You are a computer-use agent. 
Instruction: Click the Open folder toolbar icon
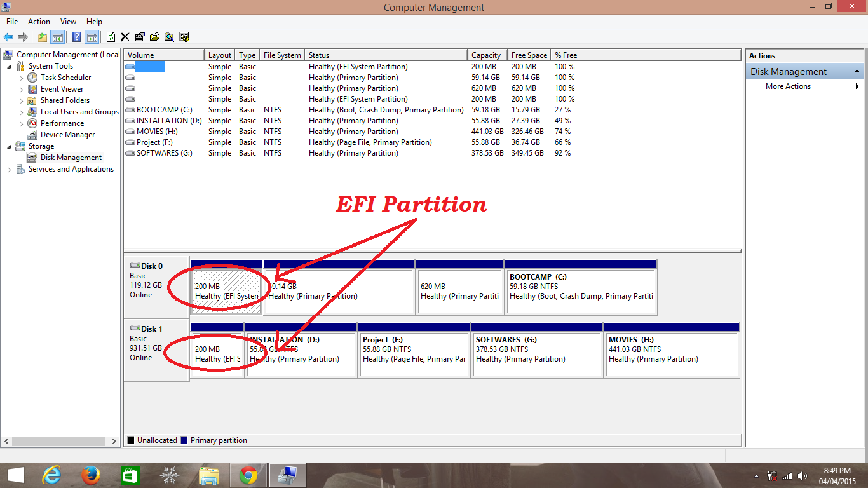(x=154, y=37)
